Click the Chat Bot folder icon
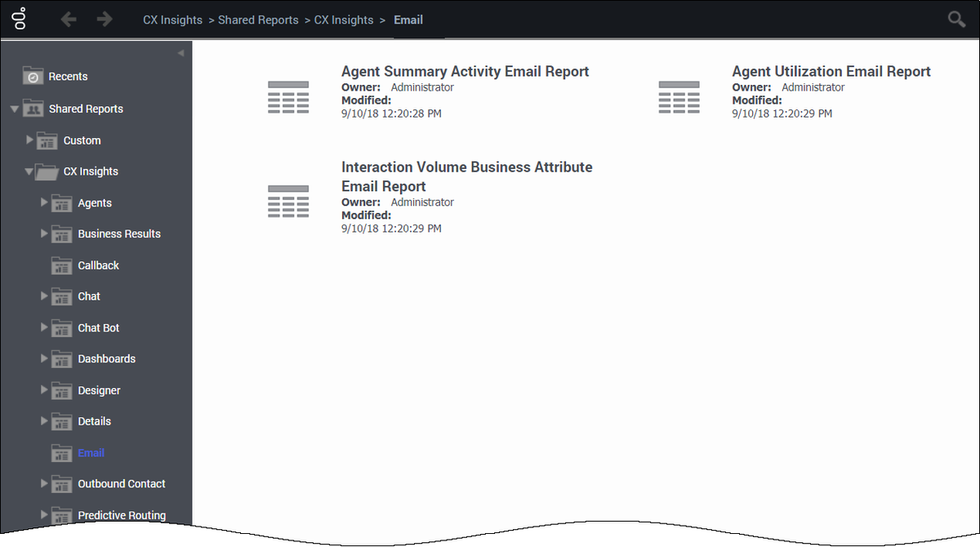980x547 pixels. point(62,328)
